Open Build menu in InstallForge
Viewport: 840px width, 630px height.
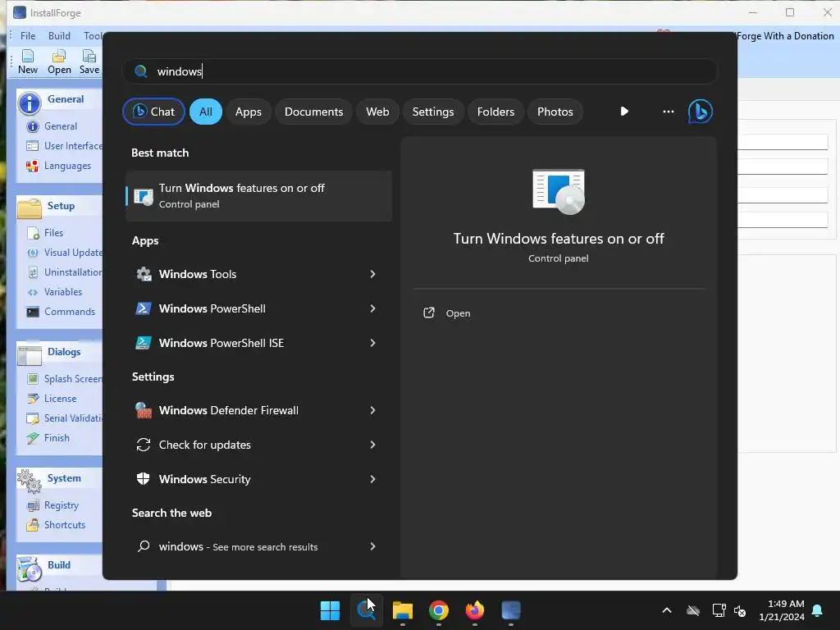pyautogui.click(x=59, y=36)
